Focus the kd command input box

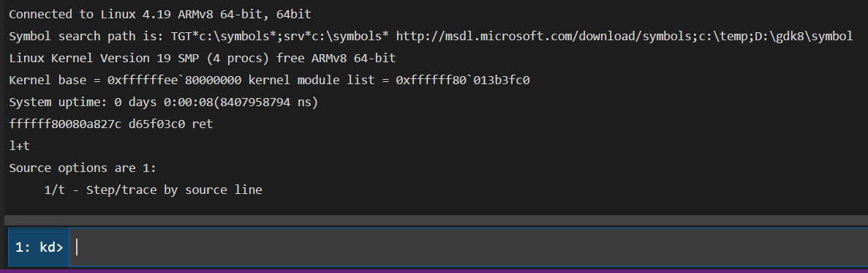(468, 247)
